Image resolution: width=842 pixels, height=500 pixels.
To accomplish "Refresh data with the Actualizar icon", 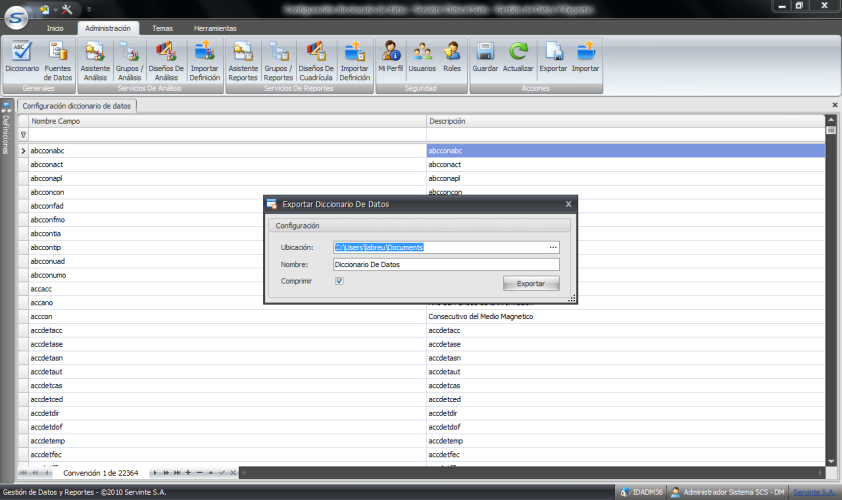I will pos(518,58).
